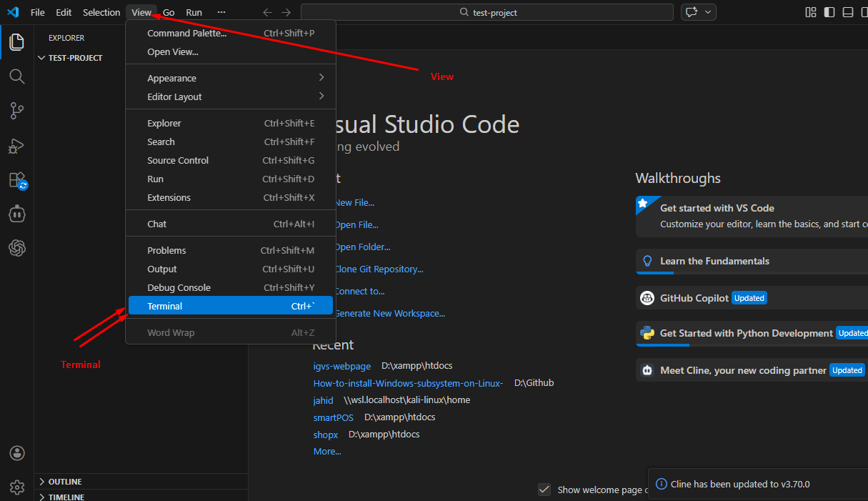The width and height of the screenshot is (868, 501).
Task: Click the Go Forward arrow in title bar
Action: pos(286,12)
